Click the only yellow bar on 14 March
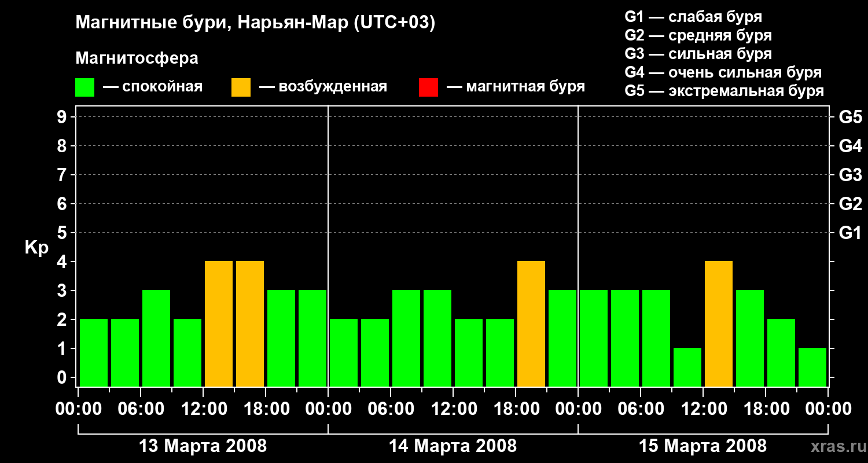 (x=531, y=324)
